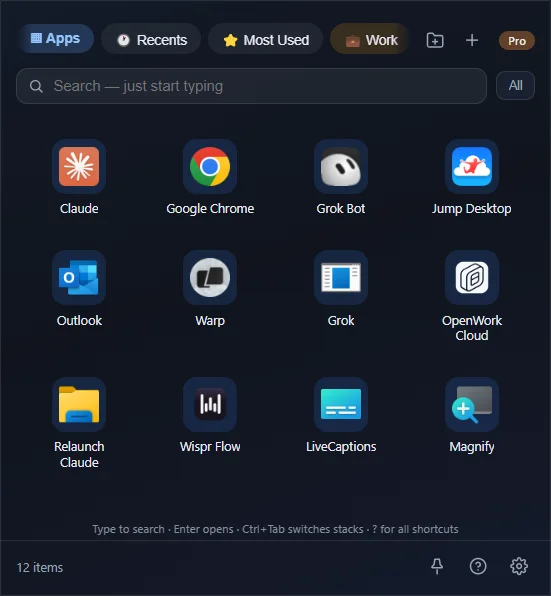Viewport: 551px width, 596px height.
Task: Click the All filter button
Action: [515, 86]
